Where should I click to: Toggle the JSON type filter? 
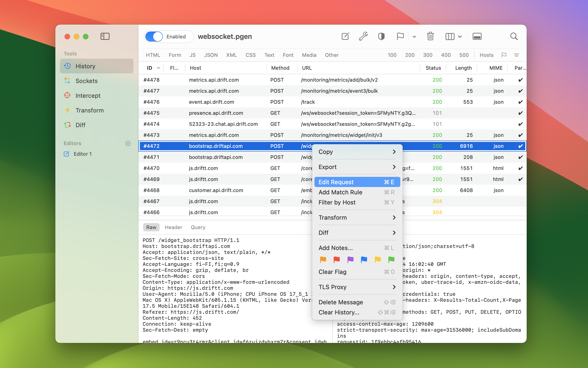point(211,55)
